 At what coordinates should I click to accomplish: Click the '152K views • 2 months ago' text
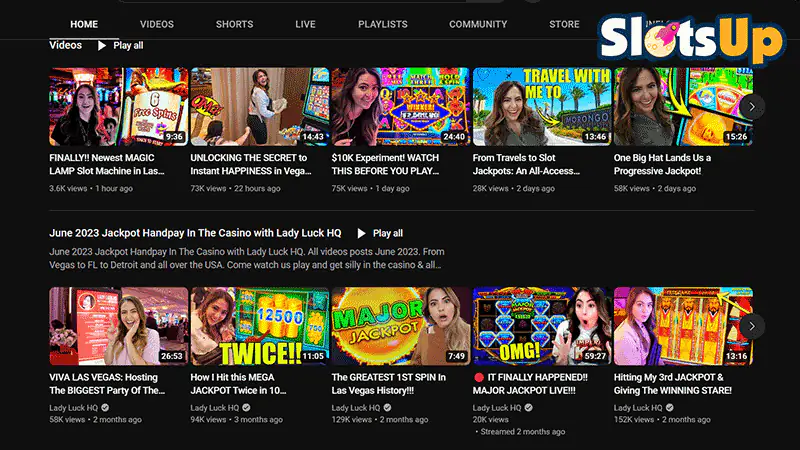[662, 419]
